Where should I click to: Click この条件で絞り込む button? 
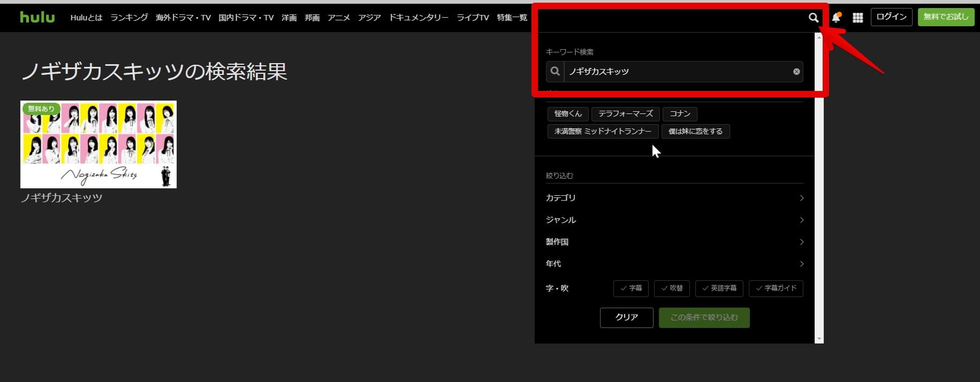704,317
